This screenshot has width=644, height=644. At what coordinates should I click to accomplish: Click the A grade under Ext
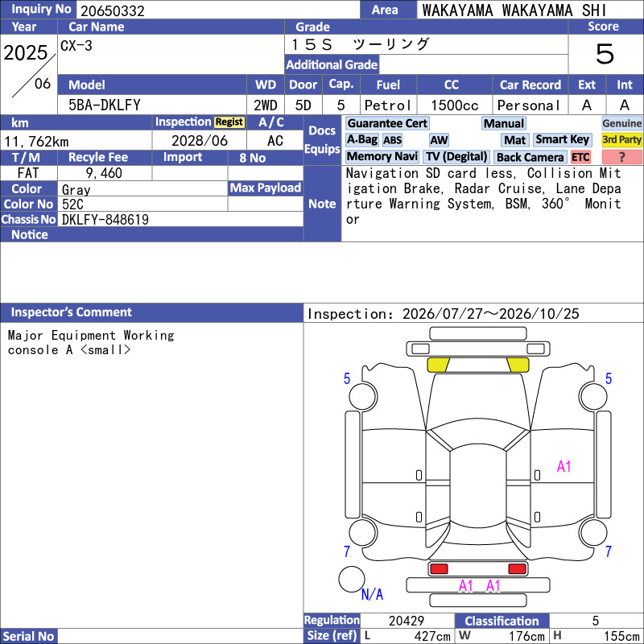[587, 105]
